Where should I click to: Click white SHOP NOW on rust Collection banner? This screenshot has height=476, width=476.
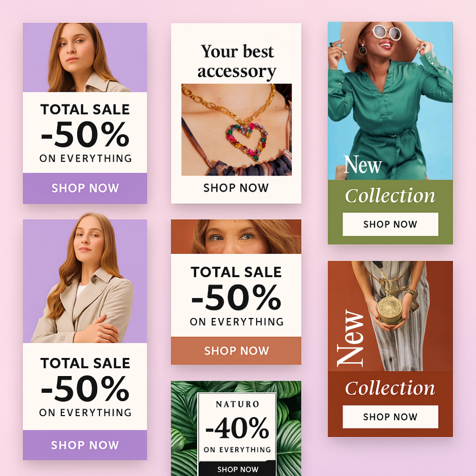pos(390,417)
